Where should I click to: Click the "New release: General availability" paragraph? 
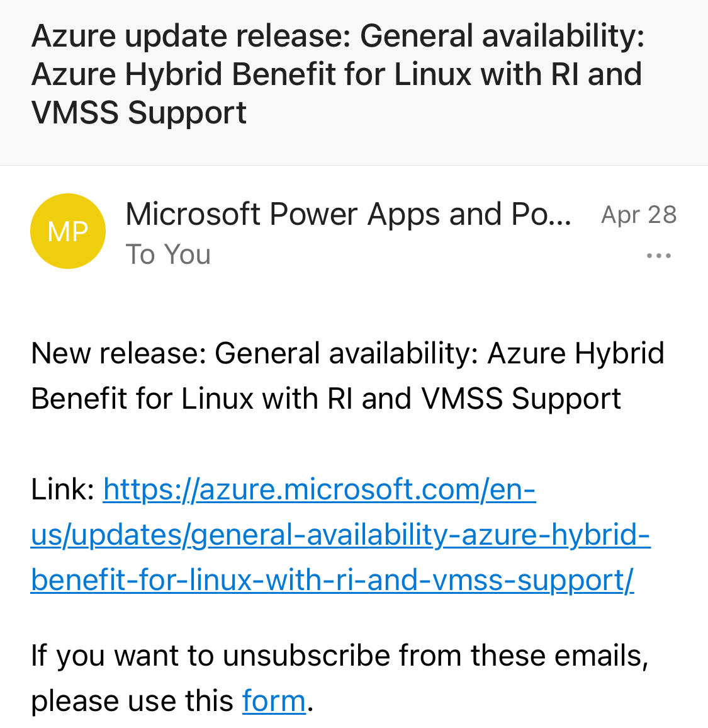(347, 375)
